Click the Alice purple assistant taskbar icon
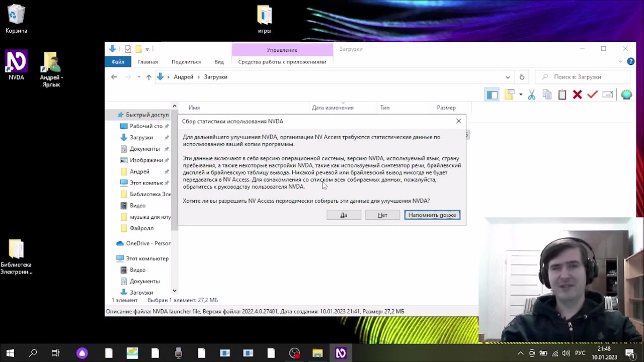Image resolution: width=644 pixels, height=362 pixels. coord(82,353)
